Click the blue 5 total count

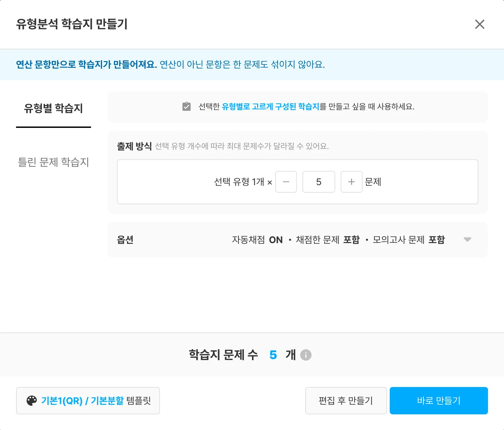[273, 355]
